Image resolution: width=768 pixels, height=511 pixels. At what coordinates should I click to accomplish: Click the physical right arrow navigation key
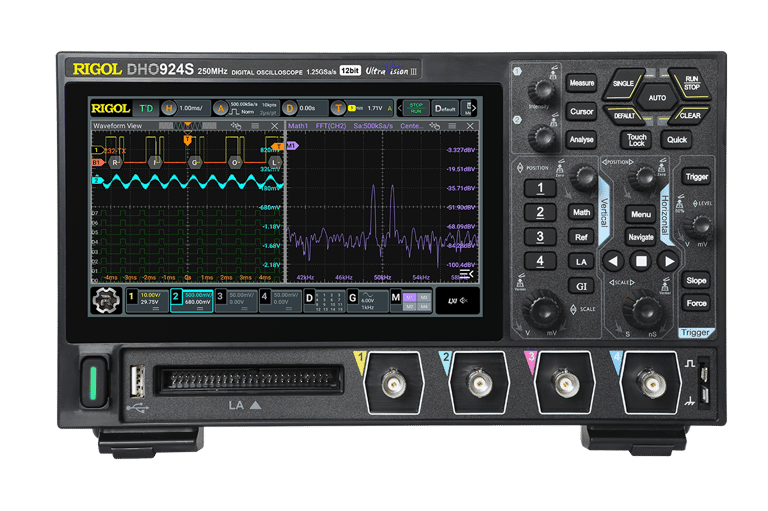[x=669, y=261]
